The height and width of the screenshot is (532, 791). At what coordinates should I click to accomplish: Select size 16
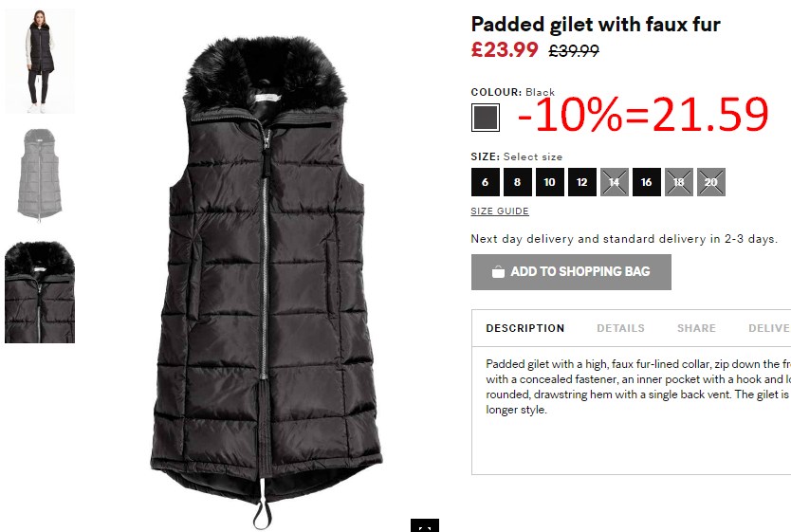point(647,182)
